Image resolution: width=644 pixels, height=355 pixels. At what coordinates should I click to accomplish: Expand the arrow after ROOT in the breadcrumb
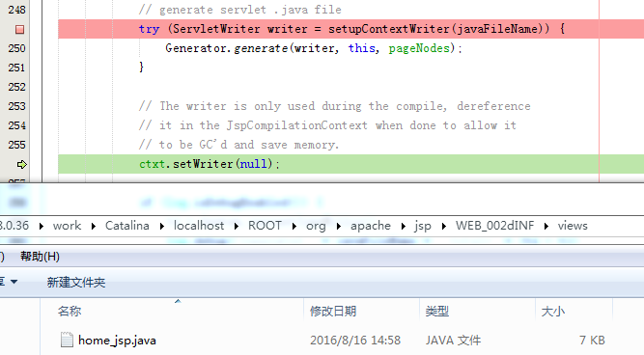pyautogui.click(x=294, y=226)
